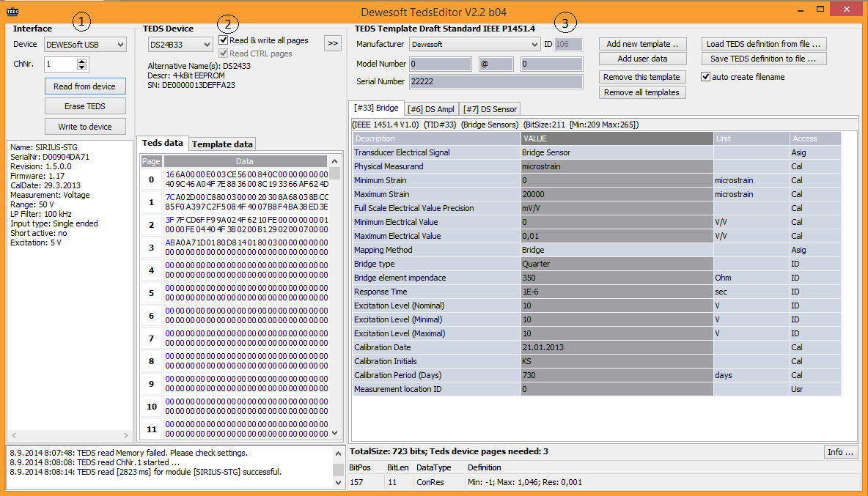868x496 pixels.
Task: Select Maximum Electrical Value 0,01
Action: (x=617, y=236)
